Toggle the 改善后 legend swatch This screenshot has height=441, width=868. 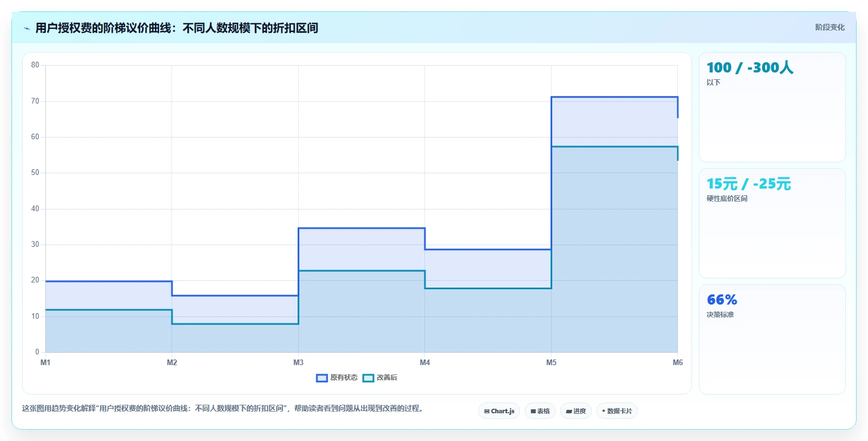[368, 378]
